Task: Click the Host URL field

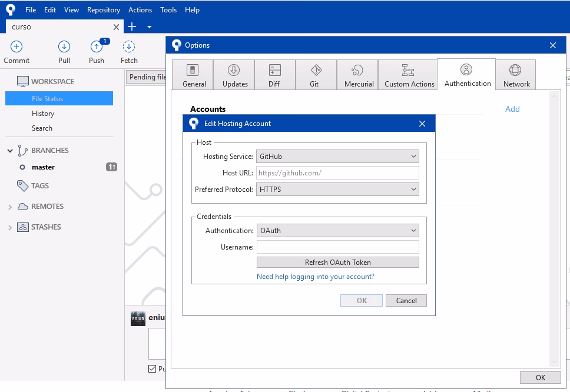Action: pyautogui.click(x=337, y=173)
